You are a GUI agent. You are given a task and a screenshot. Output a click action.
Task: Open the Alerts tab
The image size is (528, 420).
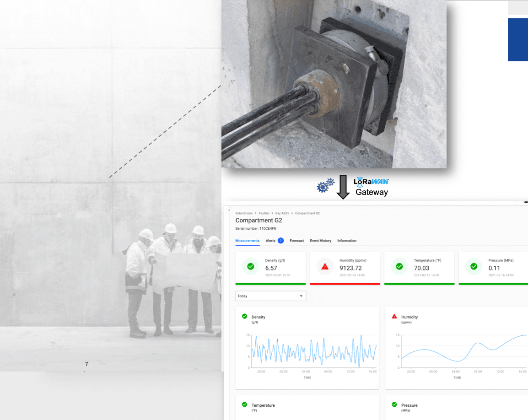(x=270, y=241)
